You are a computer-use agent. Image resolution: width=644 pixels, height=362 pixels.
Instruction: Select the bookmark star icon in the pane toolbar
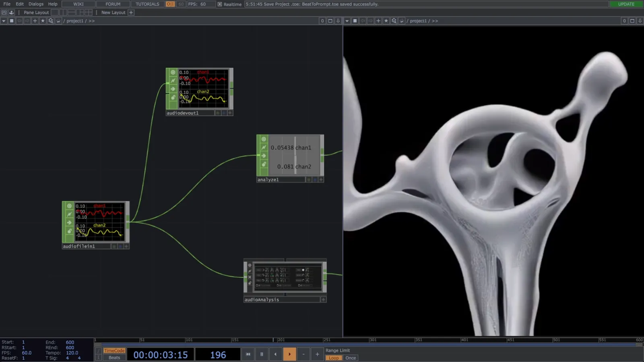43,21
